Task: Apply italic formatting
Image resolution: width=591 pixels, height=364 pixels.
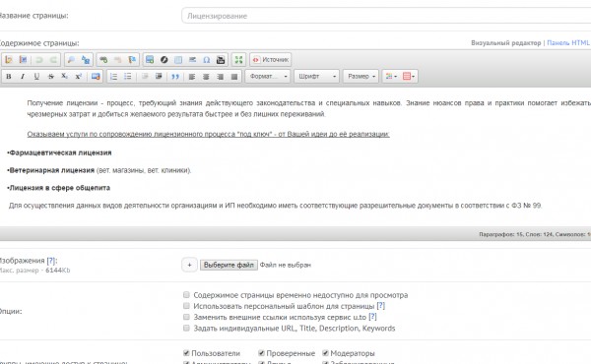Action: pos(23,77)
